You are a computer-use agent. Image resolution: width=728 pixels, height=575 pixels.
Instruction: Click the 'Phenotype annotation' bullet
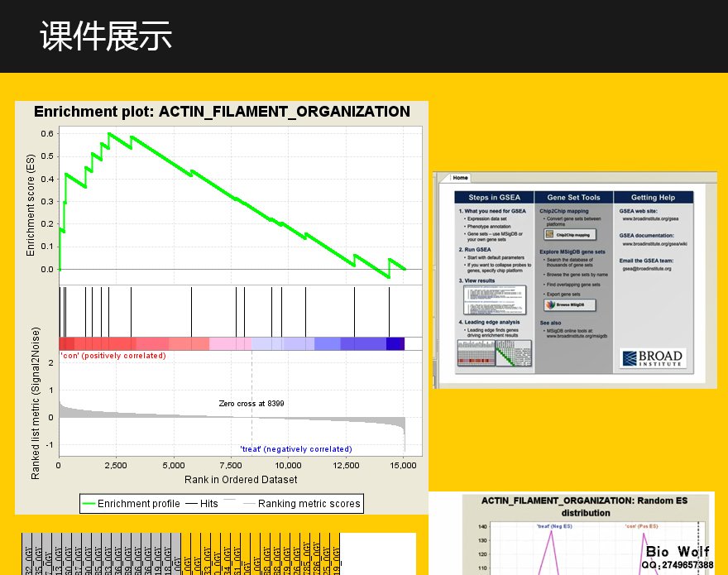click(488, 227)
